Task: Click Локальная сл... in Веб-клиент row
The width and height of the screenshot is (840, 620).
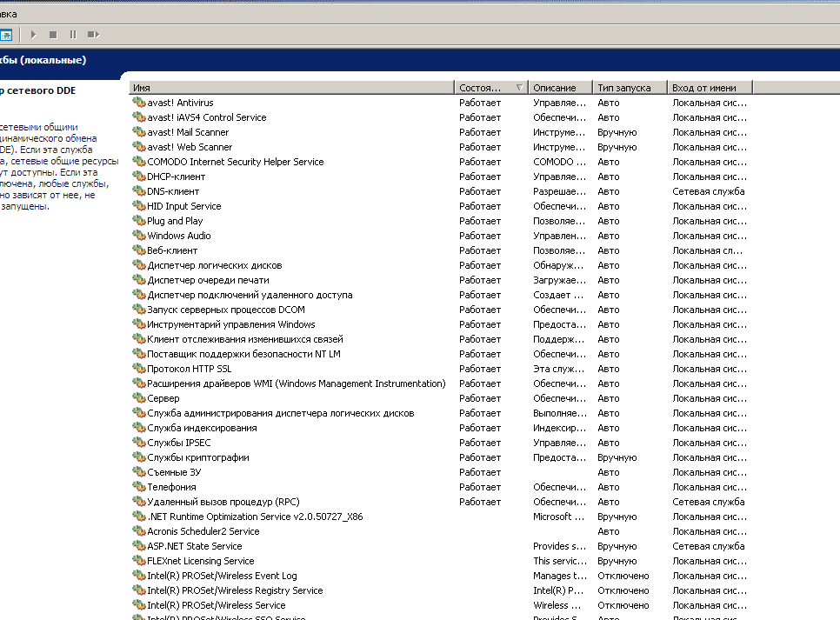Action: pyautogui.click(x=707, y=250)
